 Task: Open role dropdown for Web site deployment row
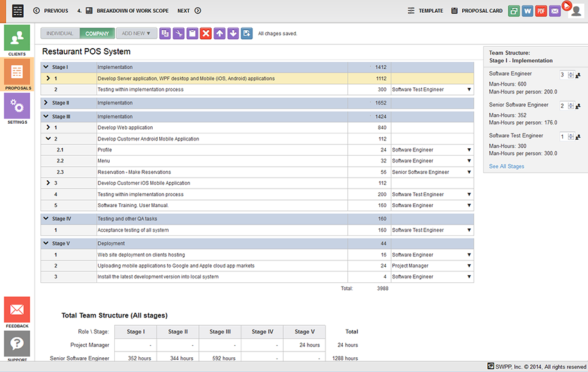pos(469,255)
